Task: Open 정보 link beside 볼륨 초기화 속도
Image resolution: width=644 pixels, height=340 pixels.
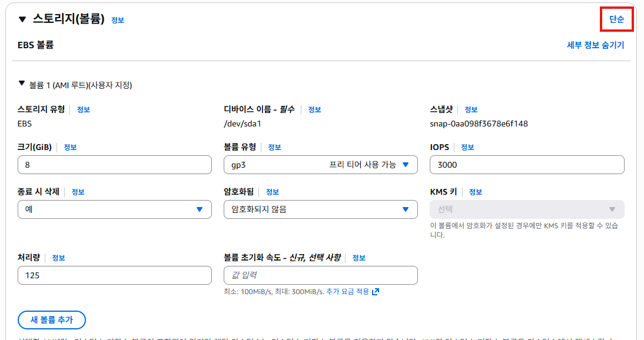Action: tap(359, 258)
